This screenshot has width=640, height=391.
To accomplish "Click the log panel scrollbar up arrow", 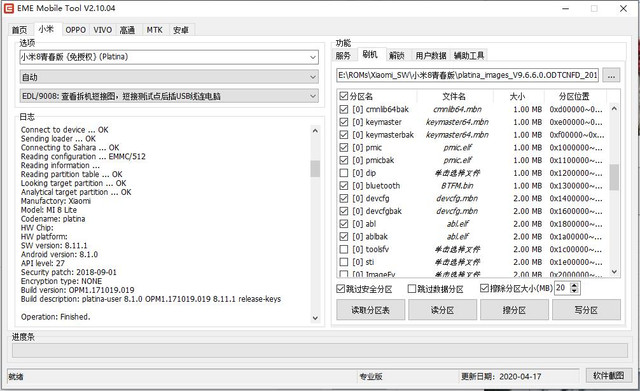I will (315, 131).
